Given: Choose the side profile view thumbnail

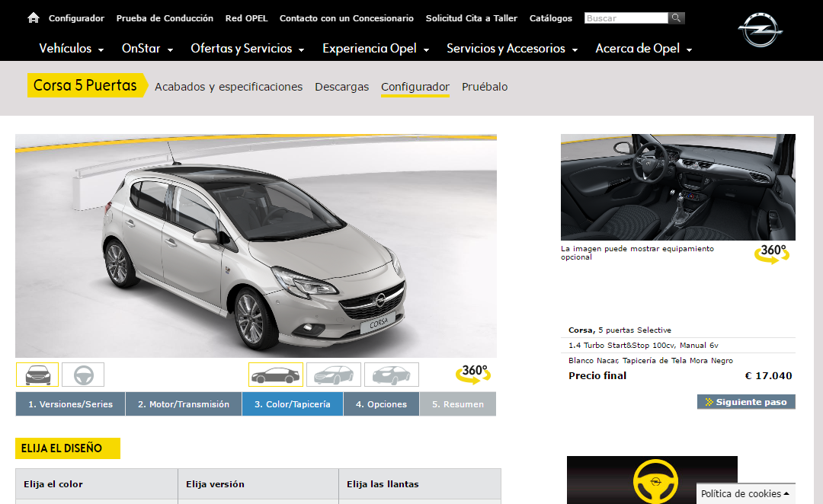Looking at the screenshot, I should (x=275, y=375).
